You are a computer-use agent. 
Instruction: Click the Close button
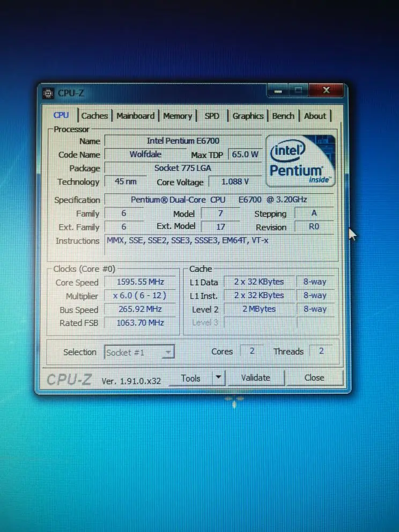click(314, 378)
